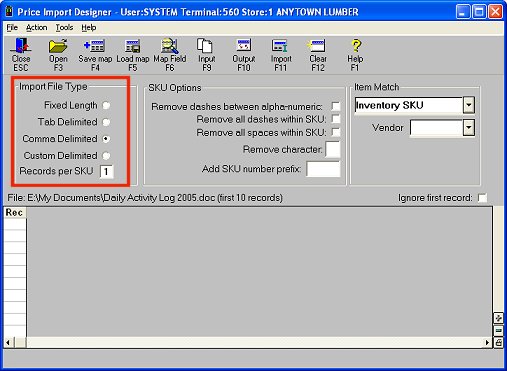
Task: Click the Save map F4 icon
Action: pyautogui.click(x=95, y=46)
